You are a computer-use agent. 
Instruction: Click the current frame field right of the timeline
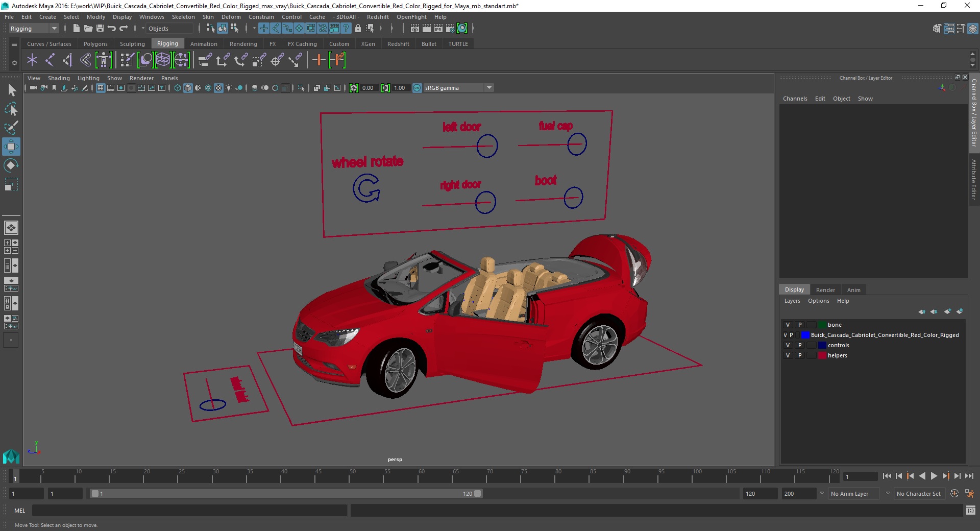pos(860,476)
